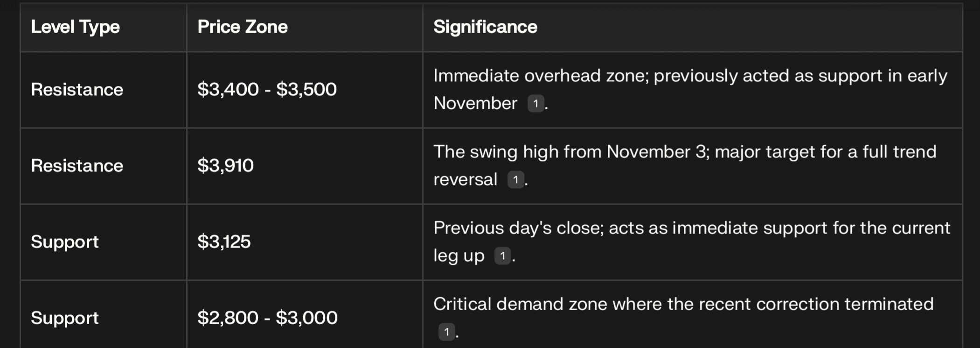Open citation badge after 'reversal'
Viewport: 980px width, 348px height.
coord(515,179)
